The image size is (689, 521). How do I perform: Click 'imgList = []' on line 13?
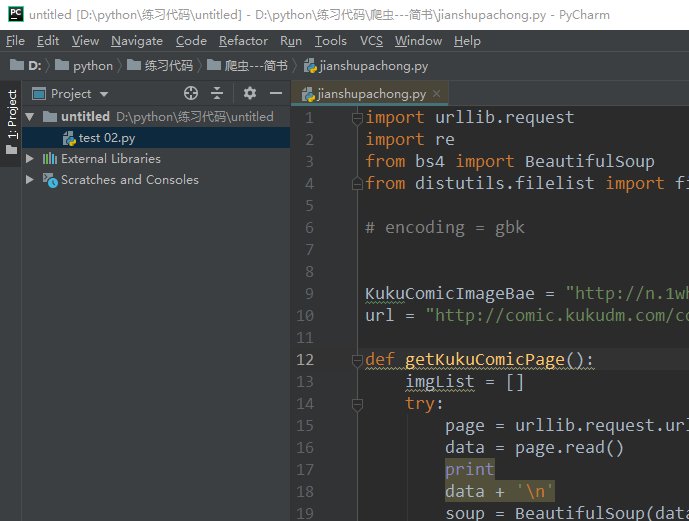(x=464, y=382)
